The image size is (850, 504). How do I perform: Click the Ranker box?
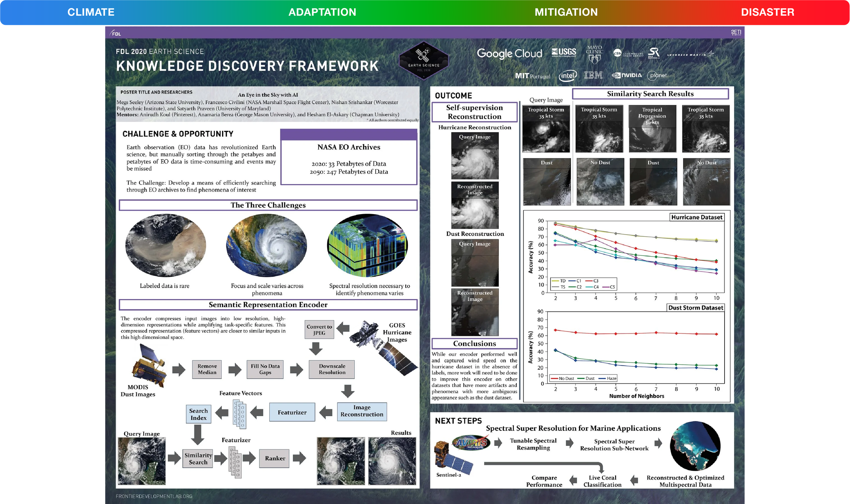click(275, 458)
